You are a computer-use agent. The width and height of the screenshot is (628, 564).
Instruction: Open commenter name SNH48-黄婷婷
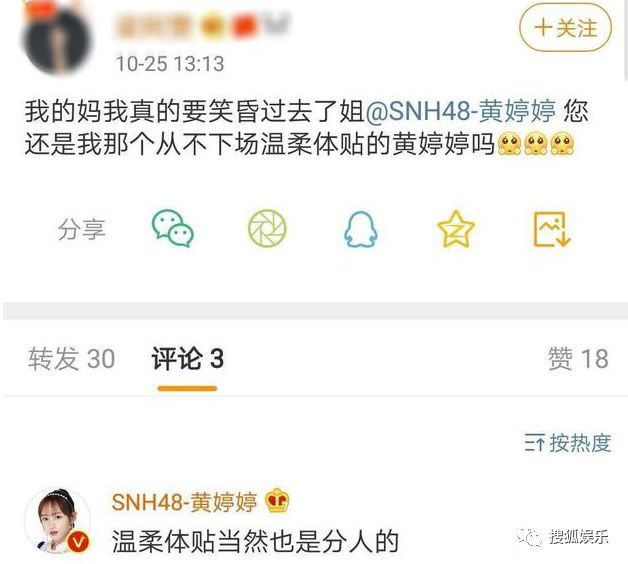coord(184,502)
